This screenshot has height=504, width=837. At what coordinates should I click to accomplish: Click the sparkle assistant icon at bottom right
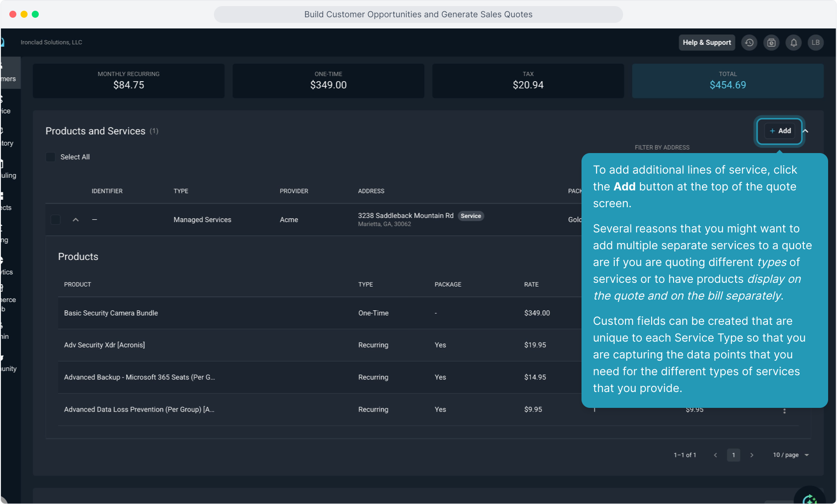809,498
